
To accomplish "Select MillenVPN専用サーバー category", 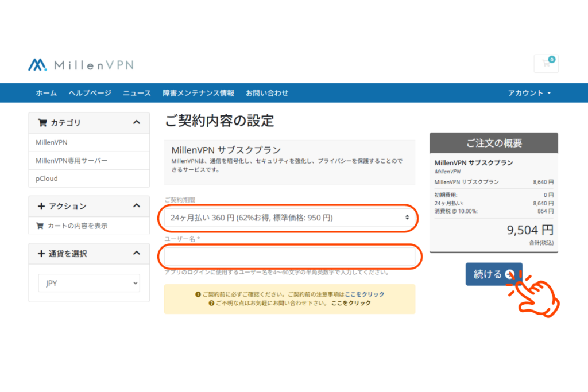I will coord(71,161).
